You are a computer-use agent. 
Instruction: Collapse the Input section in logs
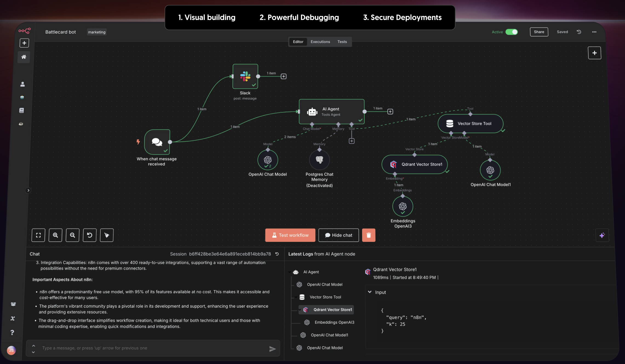point(370,292)
